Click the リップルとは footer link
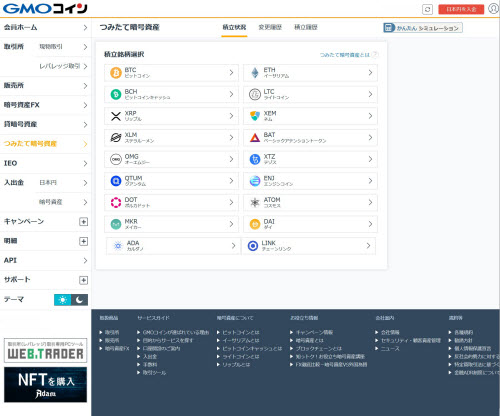 (x=236, y=364)
